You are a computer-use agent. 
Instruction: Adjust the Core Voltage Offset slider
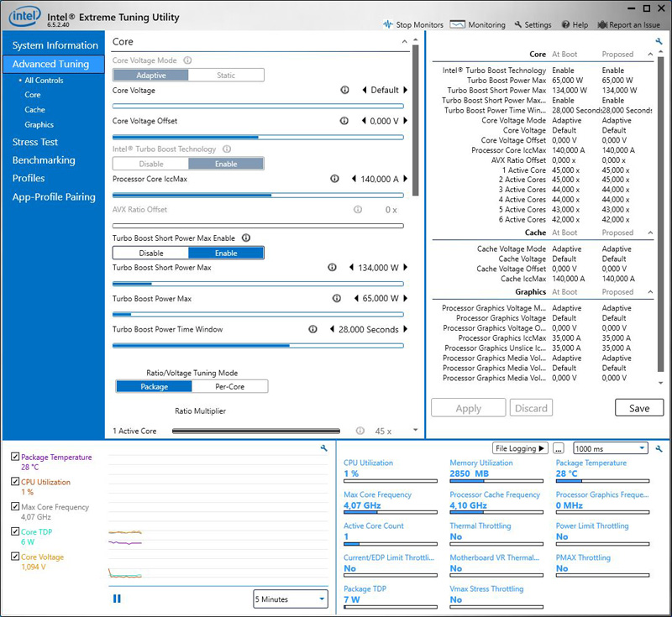pyautogui.click(x=258, y=138)
